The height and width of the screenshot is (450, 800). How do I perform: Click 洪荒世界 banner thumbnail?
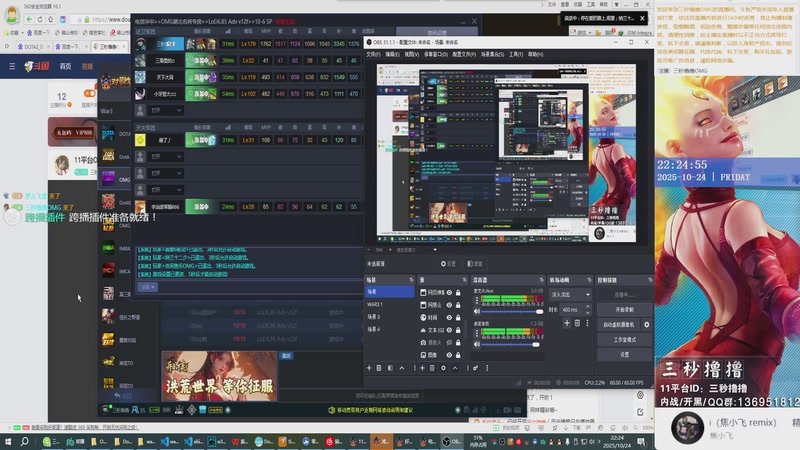point(219,376)
